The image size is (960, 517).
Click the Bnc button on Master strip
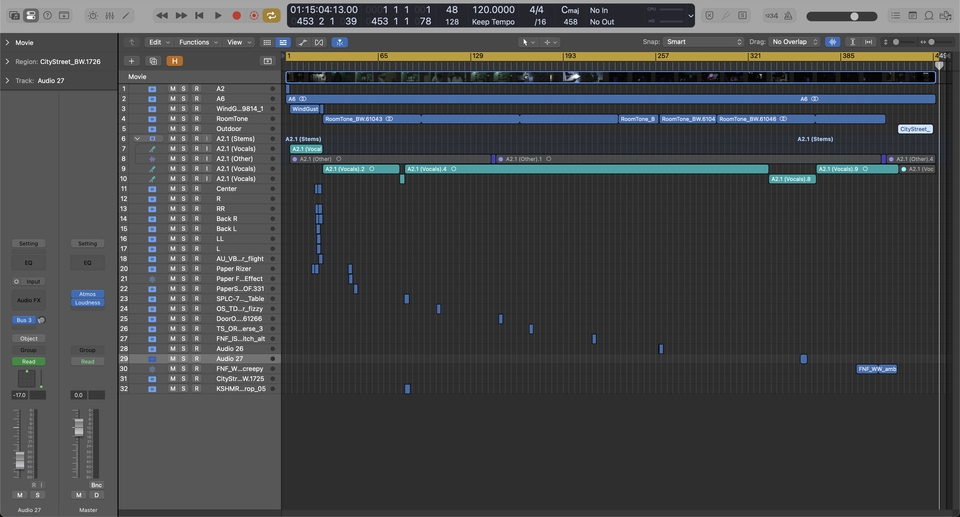coord(97,485)
